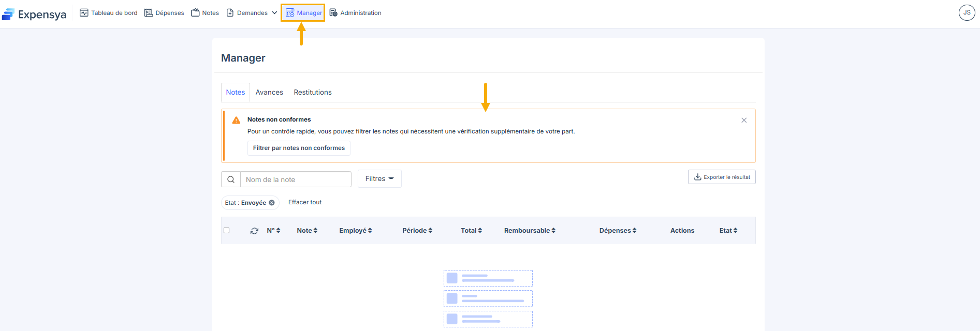This screenshot has width=980, height=331.
Task: Focus the Nom de la note field
Action: tap(296, 179)
